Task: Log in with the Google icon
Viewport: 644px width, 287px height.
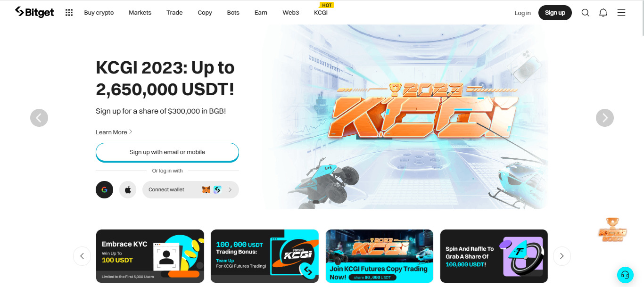Action: (104, 189)
